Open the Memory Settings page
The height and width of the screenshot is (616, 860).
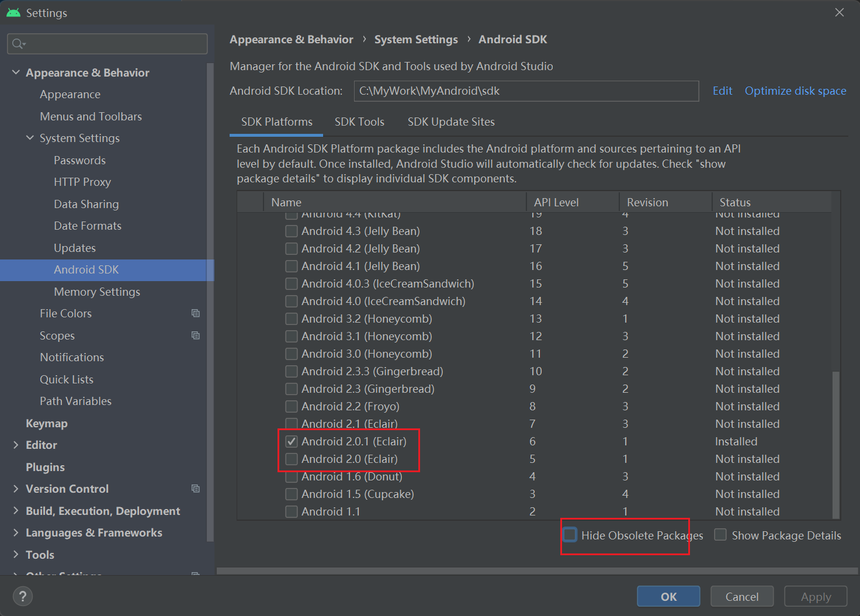[97, 292]
